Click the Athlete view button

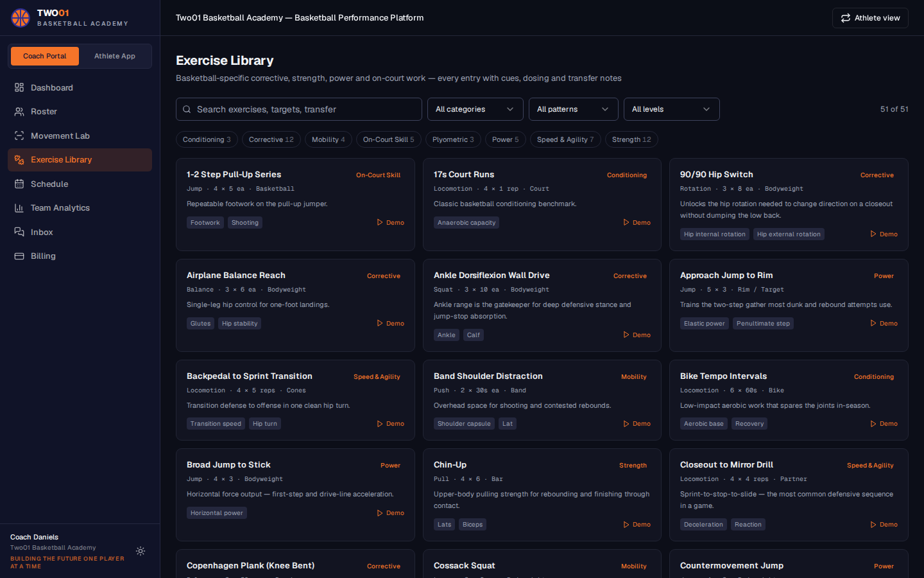coord(870,18)
